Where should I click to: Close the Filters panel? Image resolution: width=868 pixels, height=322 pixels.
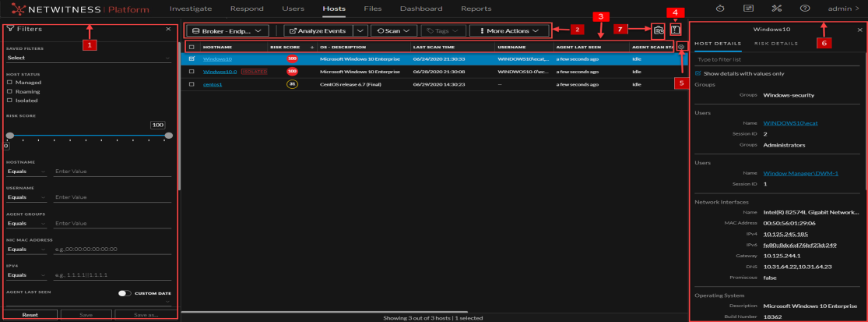click(x=168, y=29)
